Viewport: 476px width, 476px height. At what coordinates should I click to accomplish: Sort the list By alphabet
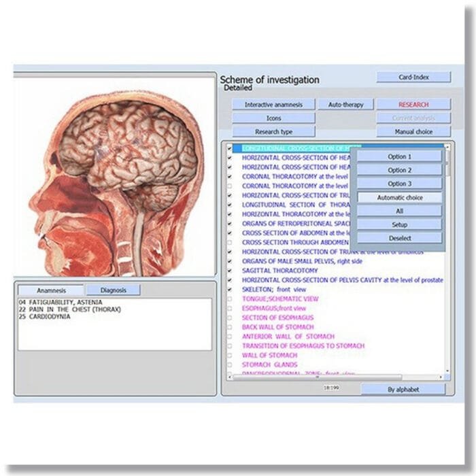[x=403, y=390]
